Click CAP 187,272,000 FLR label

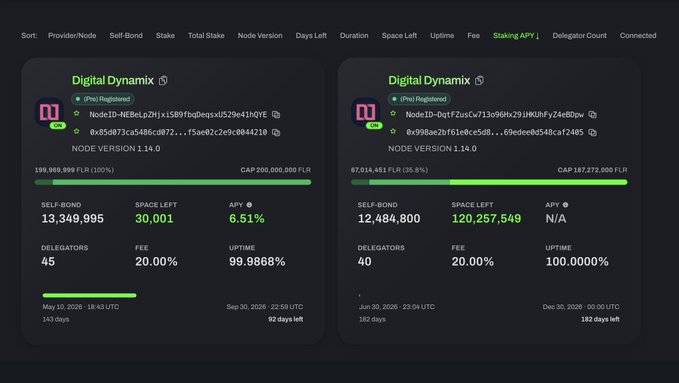(592, 170)
